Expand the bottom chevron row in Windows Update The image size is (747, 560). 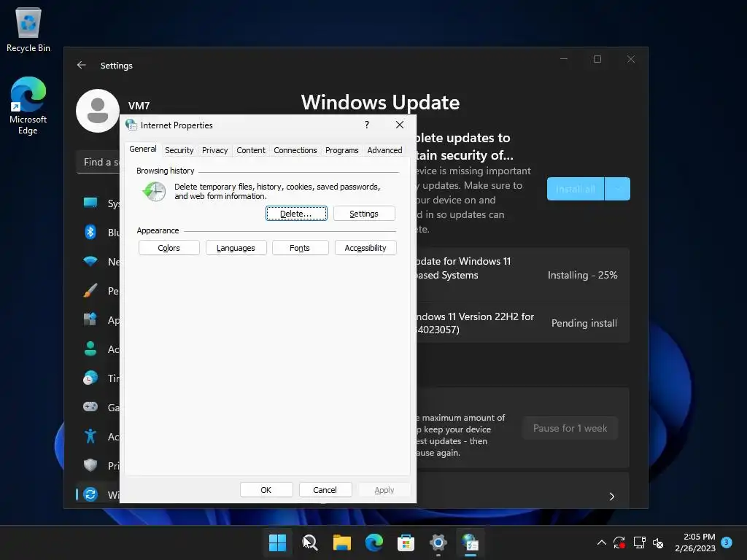click(x=612, y=496)
